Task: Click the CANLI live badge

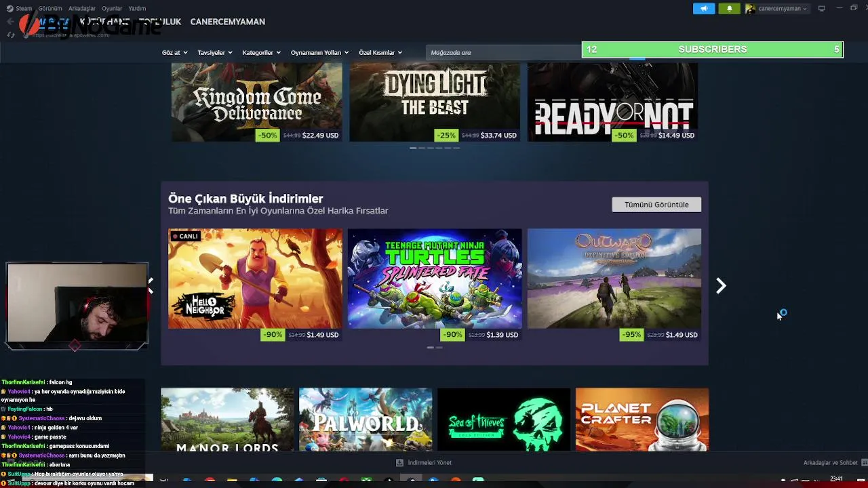Action: pos(185,237)
